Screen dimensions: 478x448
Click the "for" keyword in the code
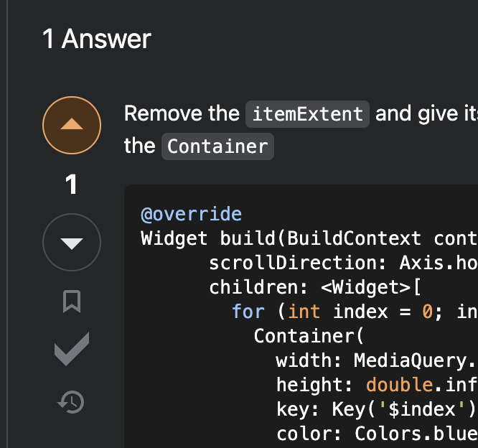[248, 312]
